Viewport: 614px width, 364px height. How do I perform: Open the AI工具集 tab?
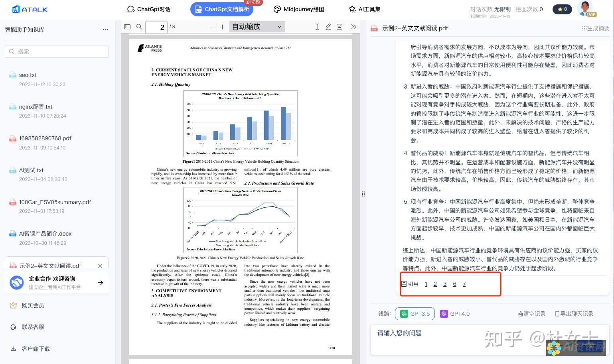(x=364, y=9)
